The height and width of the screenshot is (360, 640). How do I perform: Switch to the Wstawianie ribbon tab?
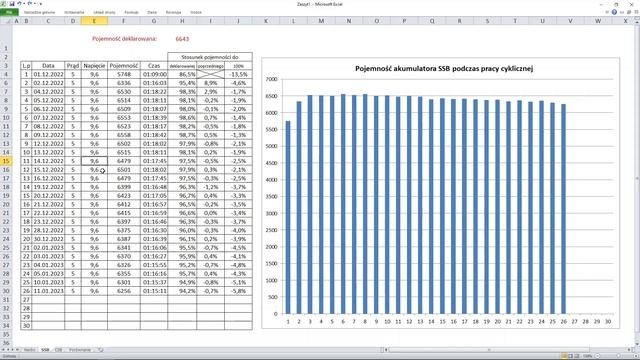coord(74,12)
